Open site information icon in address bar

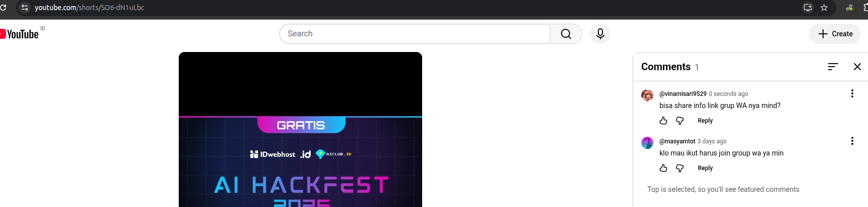(x=24, y=8)
